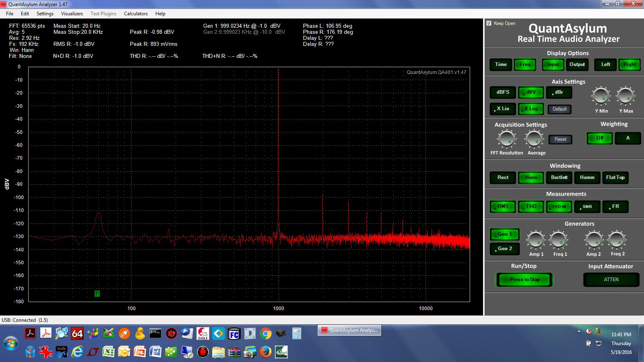Screen dimensions: 644x362
Task: Switch axis units to dBFS
Action: pyautogui.click(x=503, y=92)
